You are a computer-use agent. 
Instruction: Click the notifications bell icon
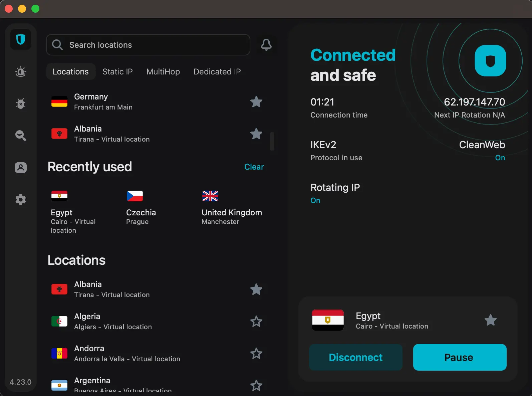(x=266, y=45)
